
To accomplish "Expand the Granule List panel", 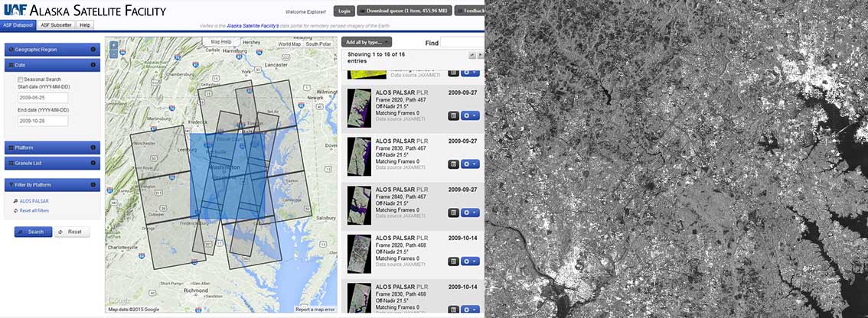I will point(52,163).
